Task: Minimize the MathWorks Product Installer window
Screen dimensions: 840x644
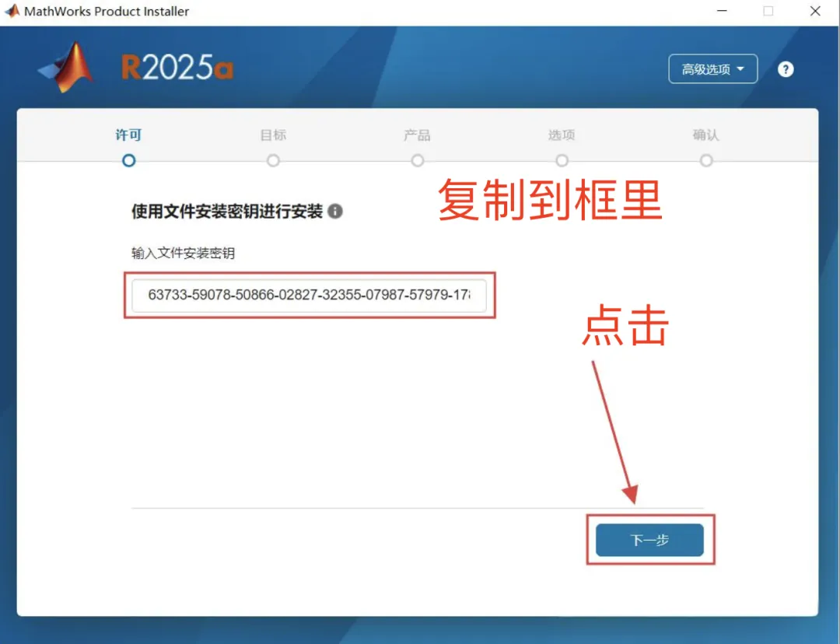Action: (722, 11)
